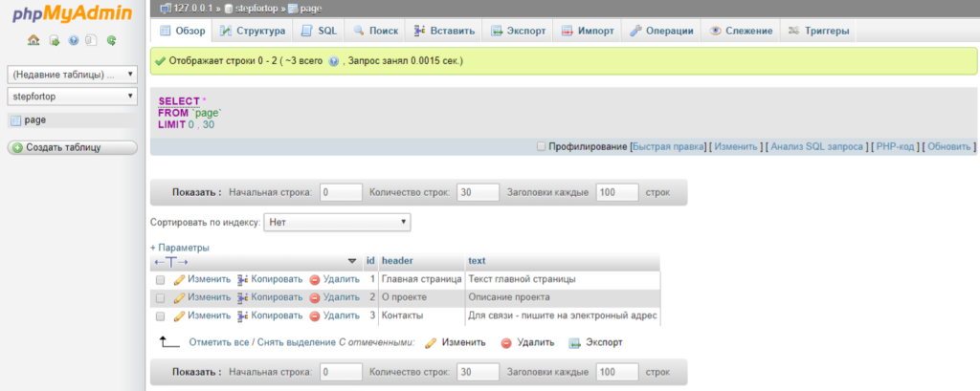Sort by the header column heading
This screenshot has width=980, height=391.
[x=397, y=260]
